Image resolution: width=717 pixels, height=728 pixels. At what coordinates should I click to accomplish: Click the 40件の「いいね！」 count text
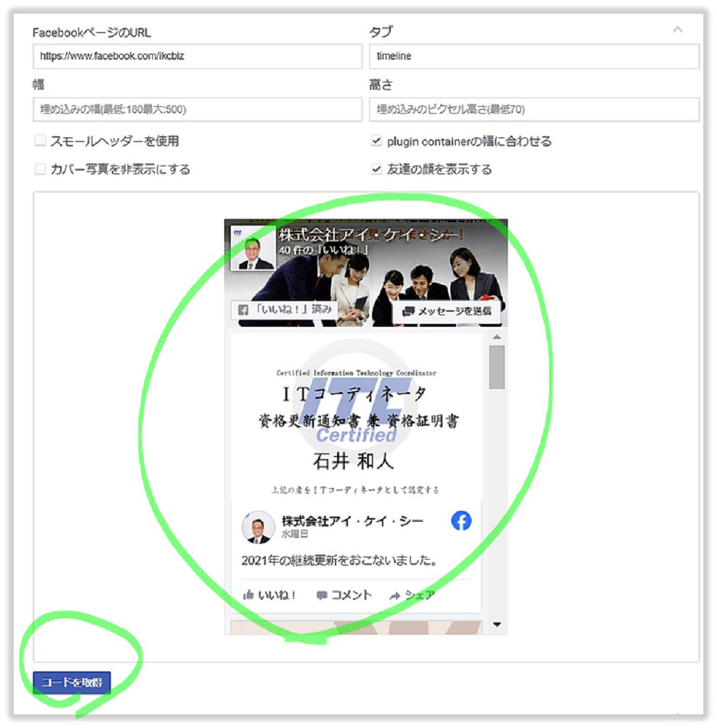[x=323, y=250]
